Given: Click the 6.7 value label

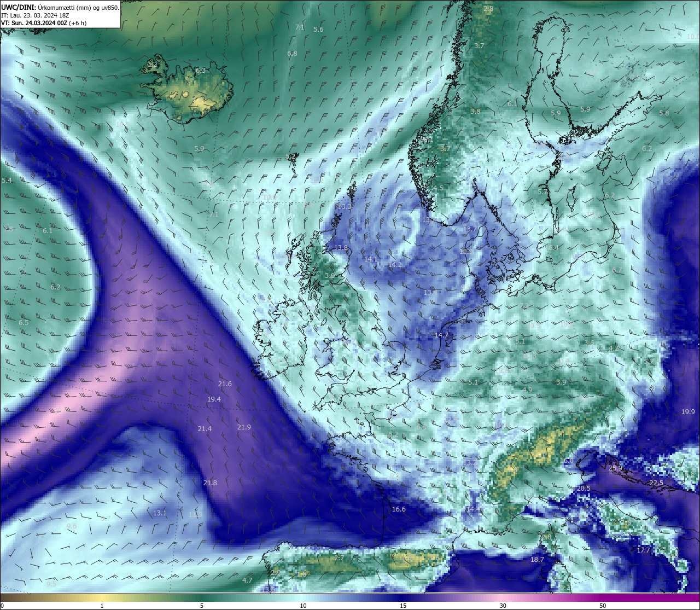Looking at the screenshot, I should 617,271.
